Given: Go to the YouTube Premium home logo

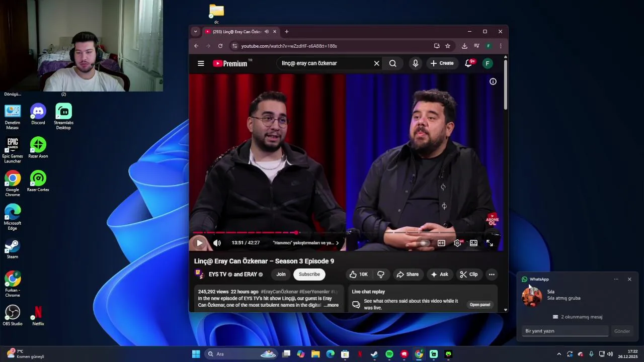Looking at the screenshot, I should 230,63.
